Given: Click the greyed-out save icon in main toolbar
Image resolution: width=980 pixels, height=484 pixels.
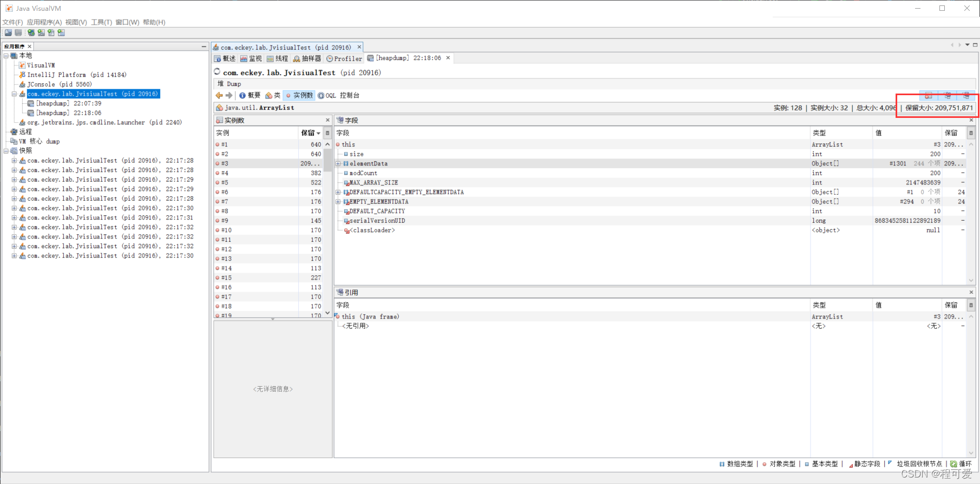Looking at the screenshot, I should (x=18, y=32).
